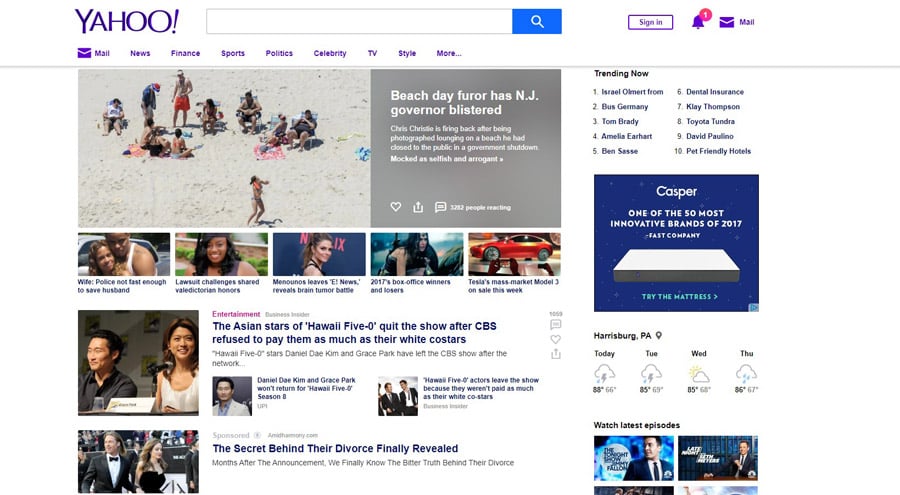Open Mail via the top-right envelope icon
900x495 pixels.
pos(727,22)
